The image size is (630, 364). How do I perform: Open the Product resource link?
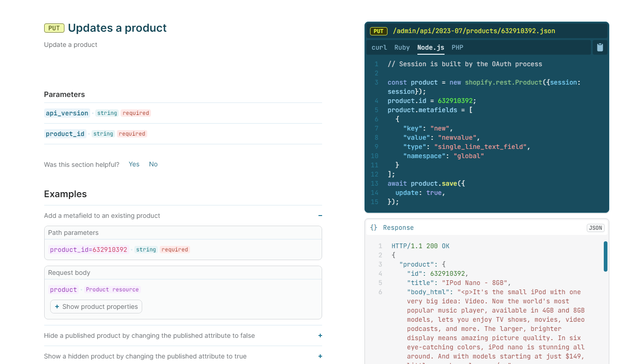point(112,290)
